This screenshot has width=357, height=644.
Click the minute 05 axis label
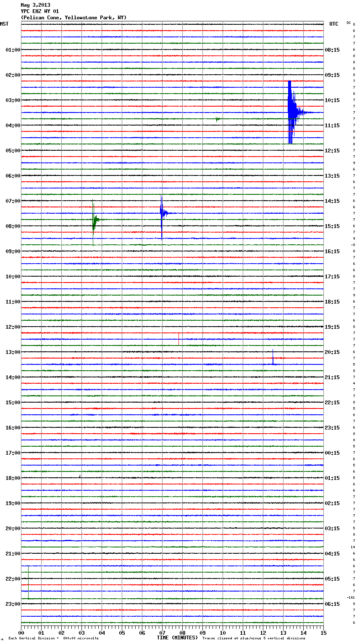(x=122, y=633)
